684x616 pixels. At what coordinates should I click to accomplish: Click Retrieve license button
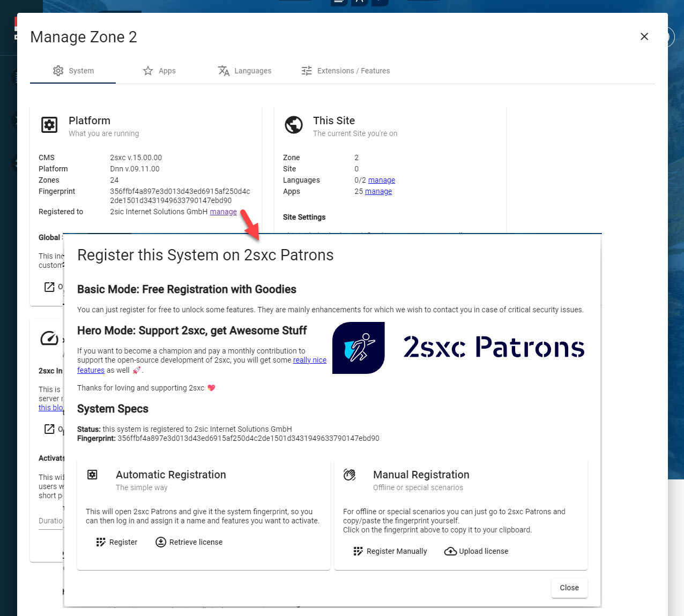[189, 542]
